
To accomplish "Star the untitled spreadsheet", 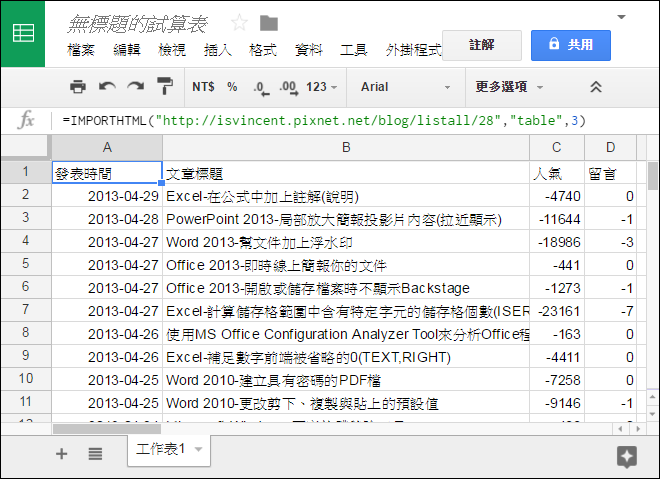I will pyautogui.click(x=239, y=23).
